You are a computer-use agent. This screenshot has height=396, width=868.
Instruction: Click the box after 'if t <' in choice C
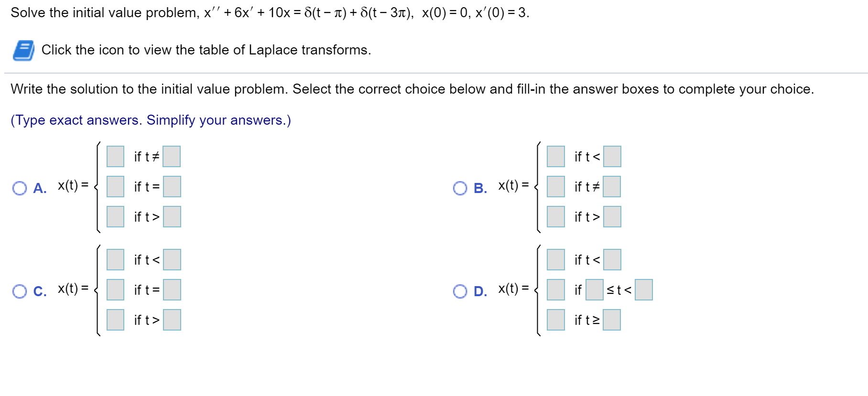coord(172,260)
